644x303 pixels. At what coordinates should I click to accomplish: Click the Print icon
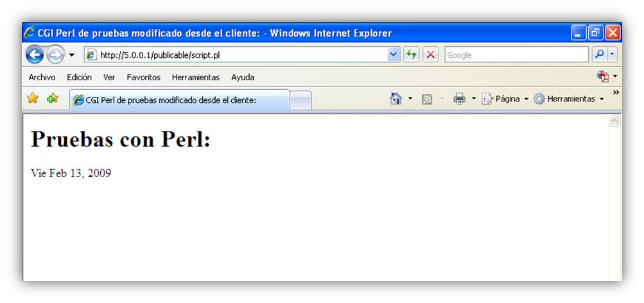point(459,98)
